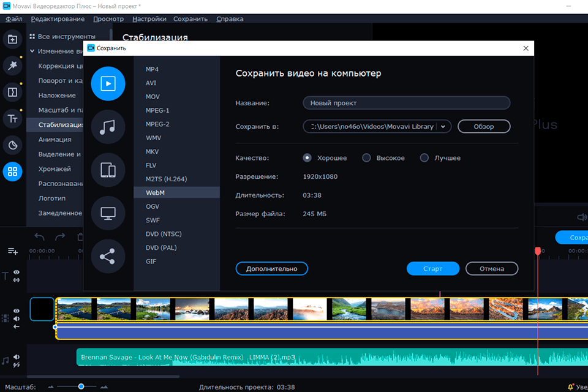Open the audio export category icon
588x392 pixels.
[108, 127]
